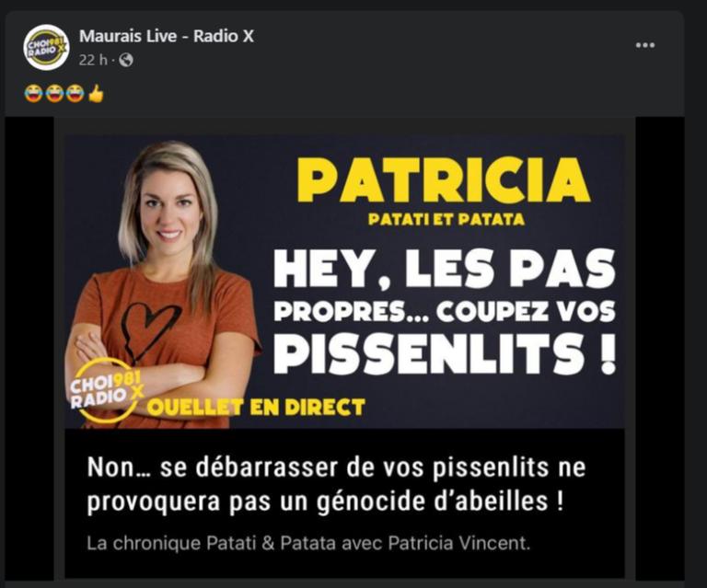This screenshot has width=707, height=588.
Task: Open the three-dot post options menu
Action: click(x=644, y=45)
